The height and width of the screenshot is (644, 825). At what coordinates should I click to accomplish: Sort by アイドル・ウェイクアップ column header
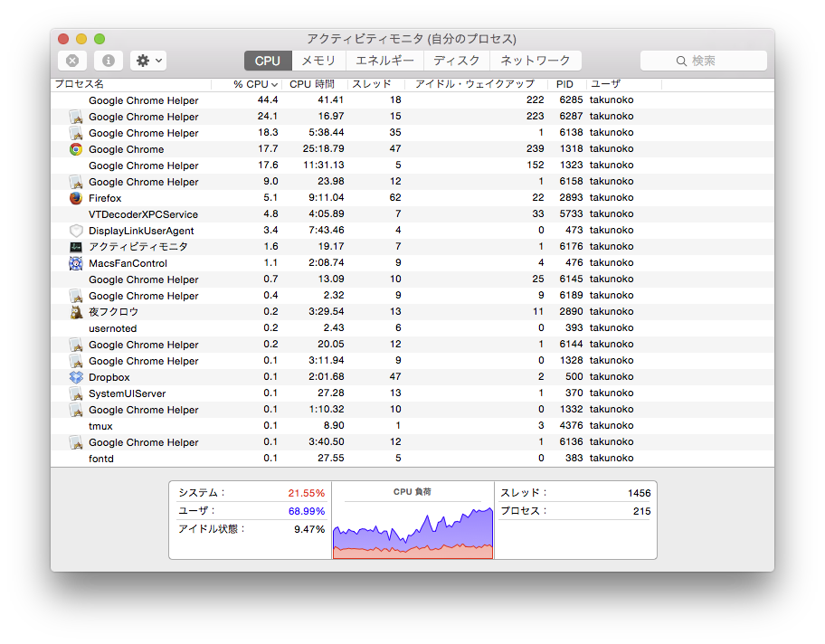[x=477, y=84]
